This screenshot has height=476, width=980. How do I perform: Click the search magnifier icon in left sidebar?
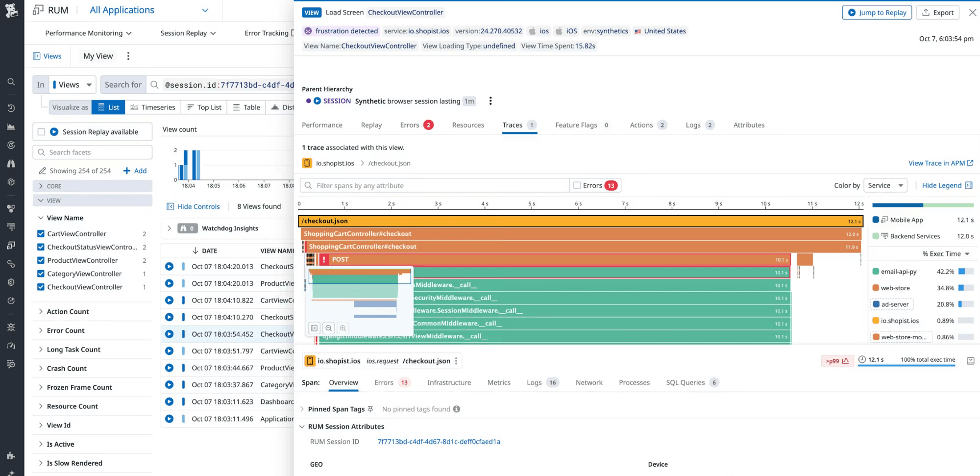[11, 82]
